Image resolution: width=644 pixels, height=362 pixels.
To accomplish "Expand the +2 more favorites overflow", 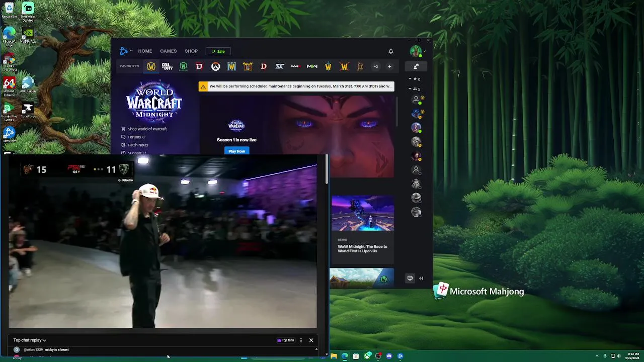I will click(x=375, y=66).
